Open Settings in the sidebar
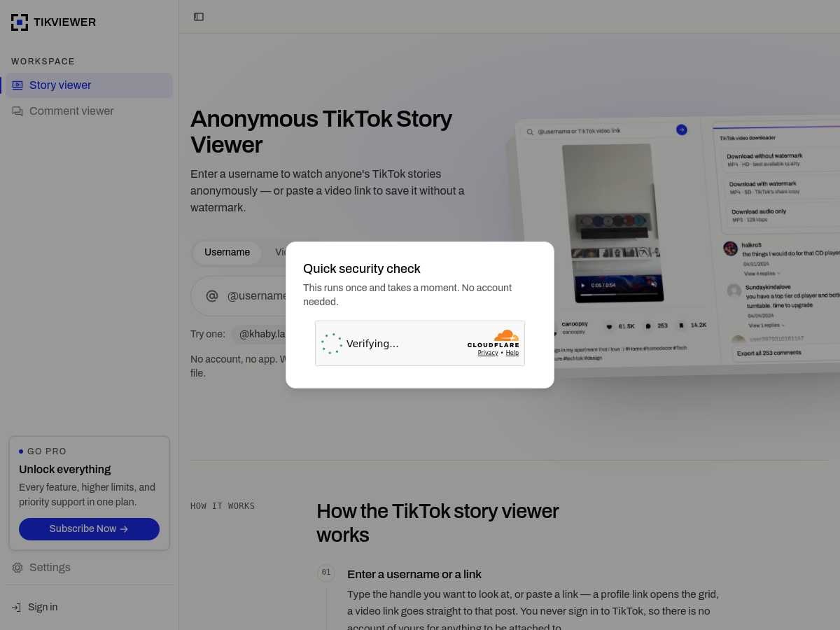The width and height of the screenshot is (840, 630). (90, 568)
